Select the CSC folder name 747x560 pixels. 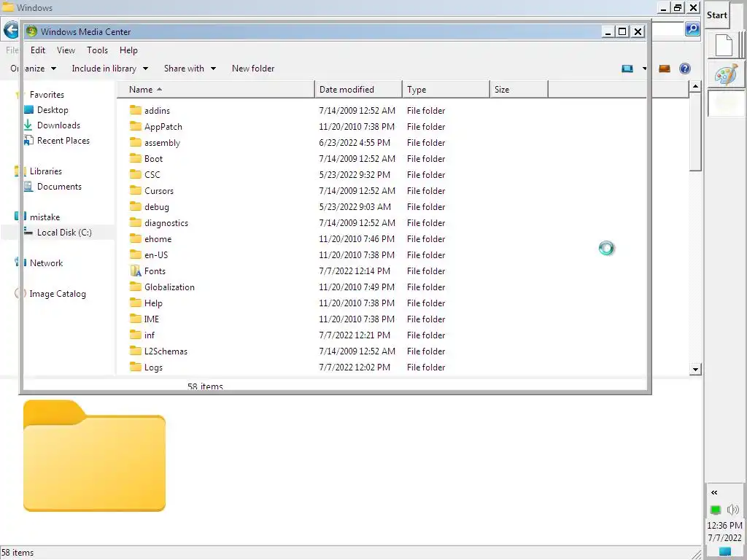pos(152,174)
